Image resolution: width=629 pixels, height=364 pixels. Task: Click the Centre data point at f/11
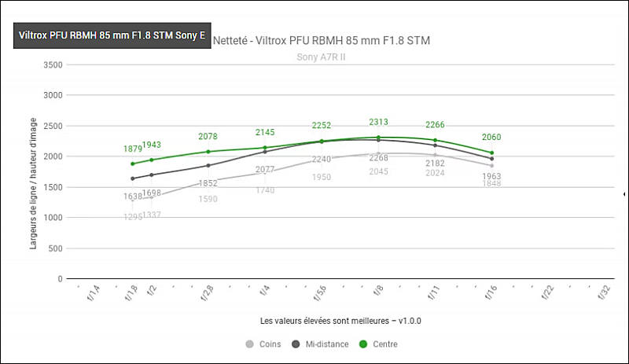436,140
